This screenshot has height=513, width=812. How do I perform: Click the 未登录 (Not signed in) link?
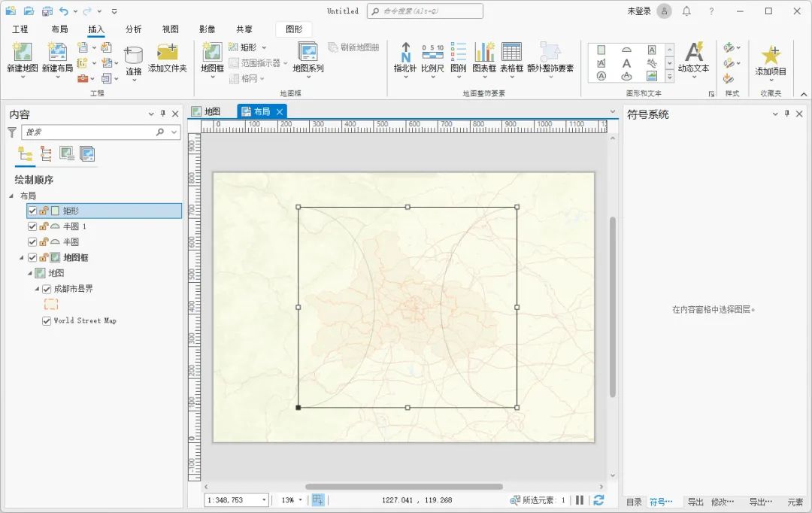(639, 11)
